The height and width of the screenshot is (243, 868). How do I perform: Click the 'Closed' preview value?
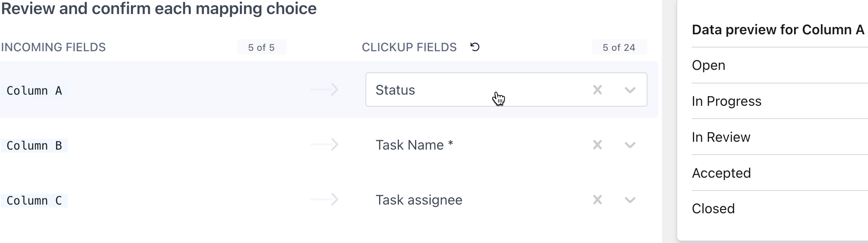[713, 209]
